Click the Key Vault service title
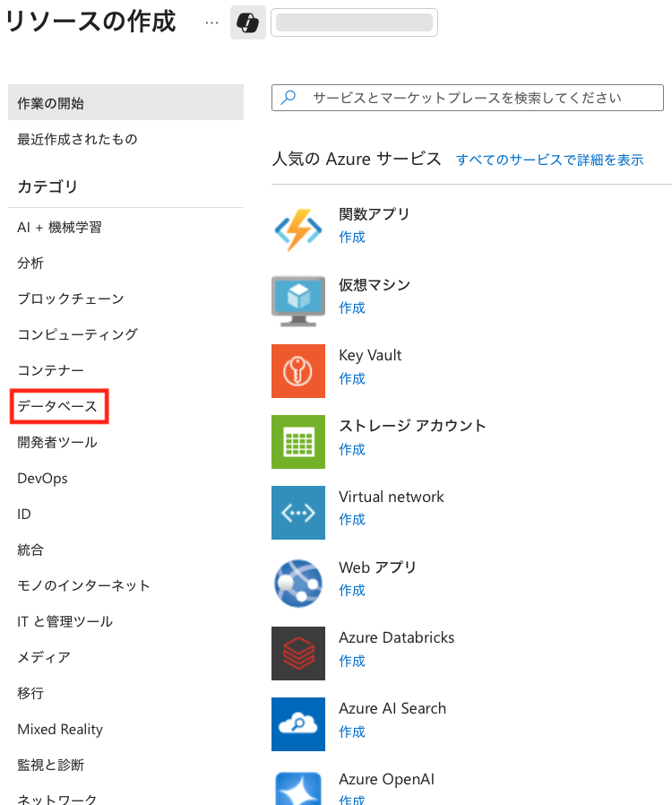Image resolution: width=672 pixels, height=805 pixels. point(370,355)
